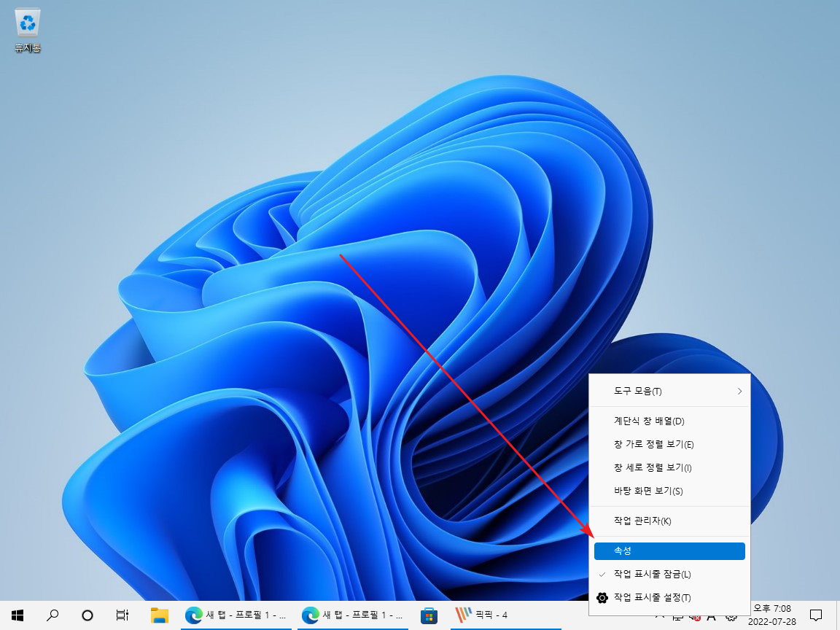The height and width of the screenshot is (630, 840).
Task: Open the notification center icon
Action: click(x=816, y=615)
